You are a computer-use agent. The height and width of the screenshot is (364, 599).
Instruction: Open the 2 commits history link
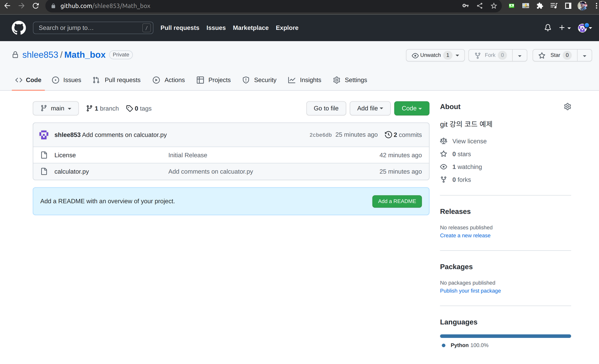tap(403, 135)
